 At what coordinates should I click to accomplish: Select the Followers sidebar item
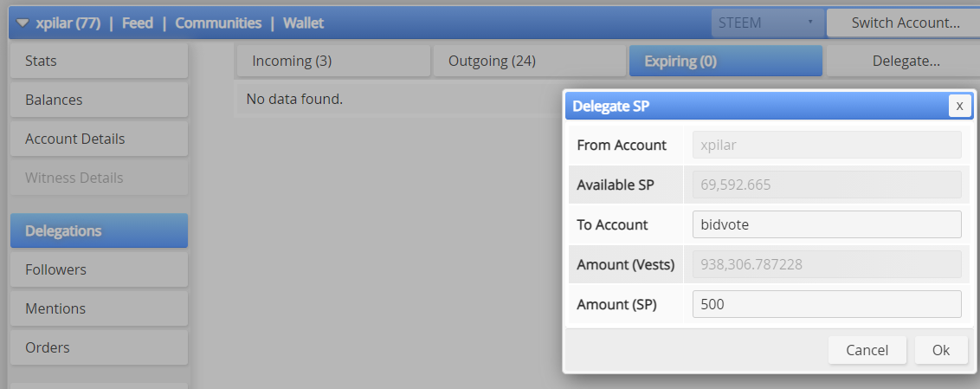coord(99,270)
